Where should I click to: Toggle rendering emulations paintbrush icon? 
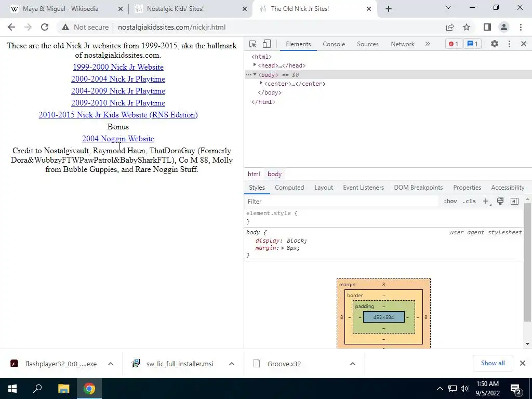tap(500, 201)
